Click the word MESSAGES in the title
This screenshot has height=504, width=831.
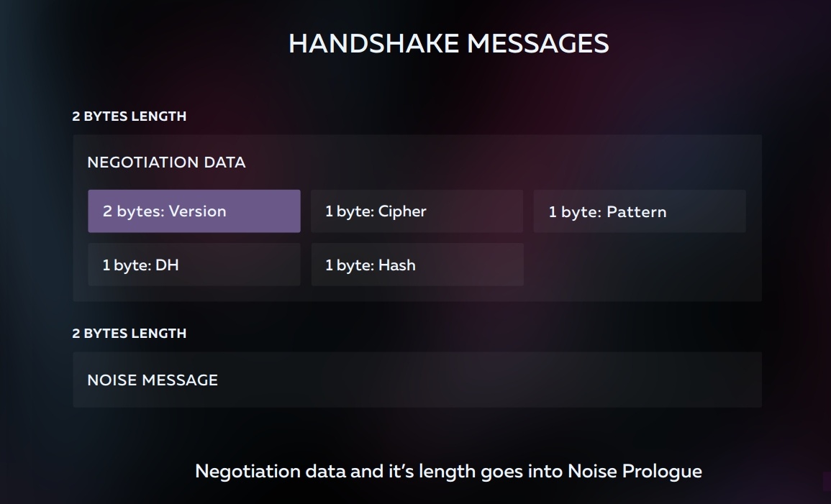pos(538,43)
